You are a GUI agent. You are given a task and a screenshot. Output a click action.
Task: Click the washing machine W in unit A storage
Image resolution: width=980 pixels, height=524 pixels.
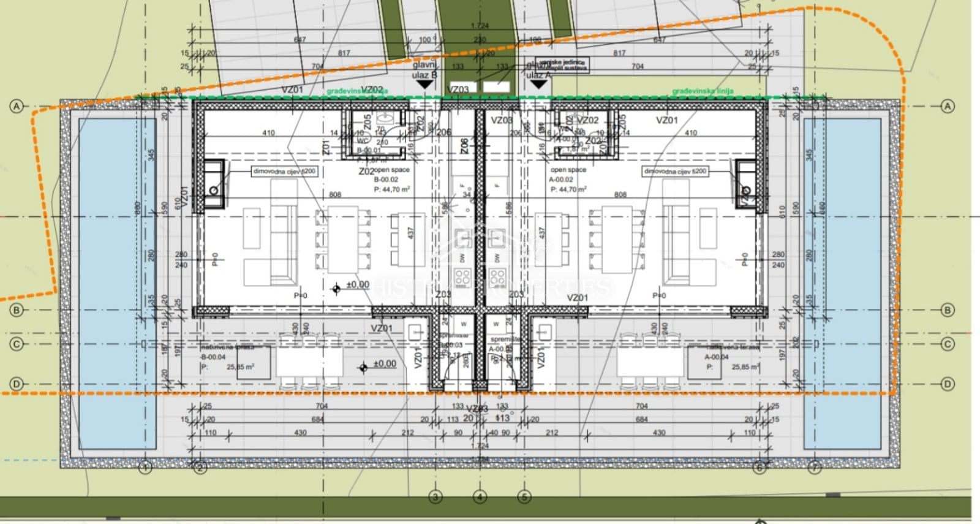[496, 324]
